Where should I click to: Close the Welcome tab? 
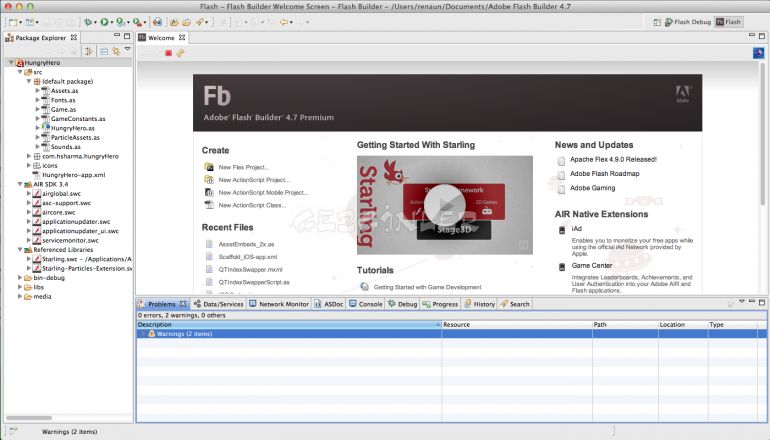coord(182,37)
